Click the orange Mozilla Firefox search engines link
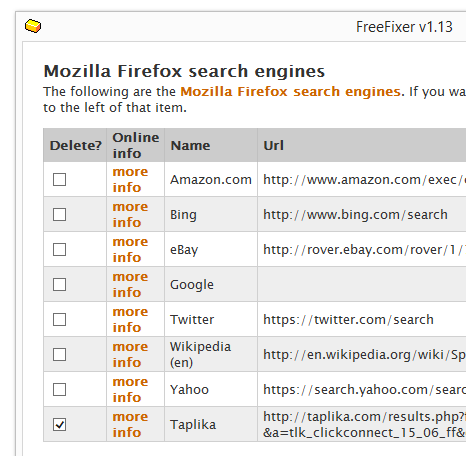Screen dimensions: 466x456 click(292, 91)
